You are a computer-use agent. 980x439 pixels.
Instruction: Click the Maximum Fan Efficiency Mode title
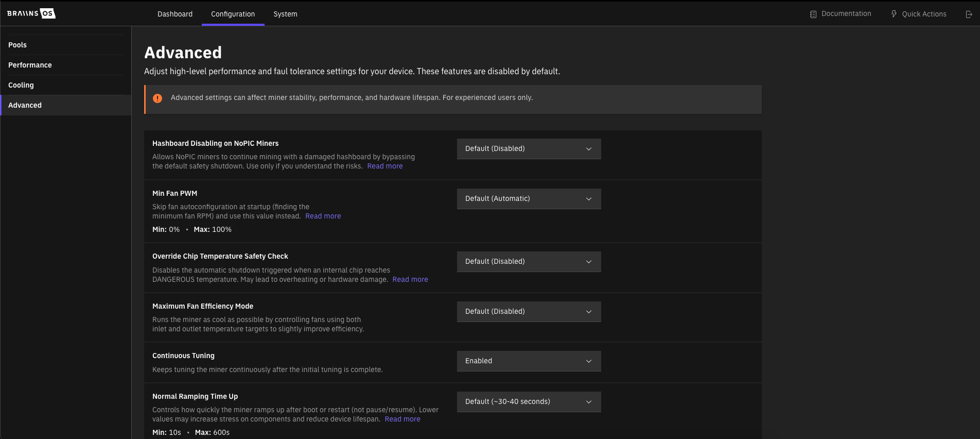point(203,306)
